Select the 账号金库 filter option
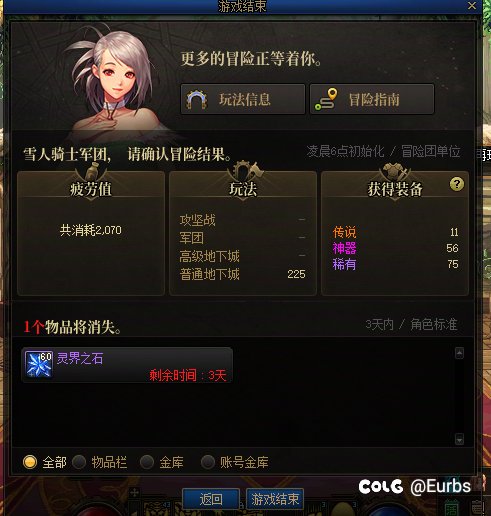Image resolution: width=491 pixels, height=516 pixels. click(235, 462)
